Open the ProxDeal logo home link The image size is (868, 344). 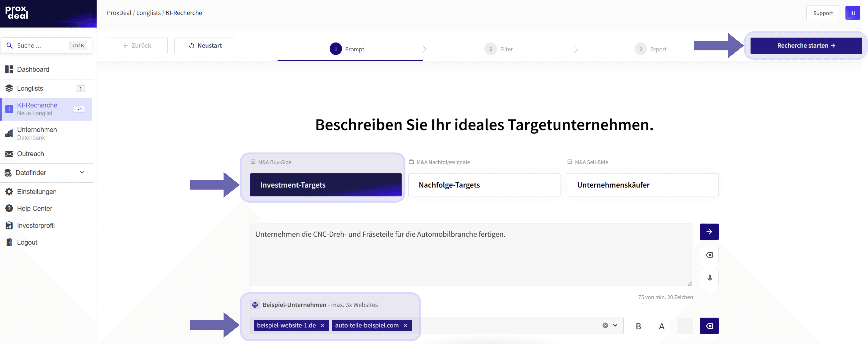coord(17,12)
